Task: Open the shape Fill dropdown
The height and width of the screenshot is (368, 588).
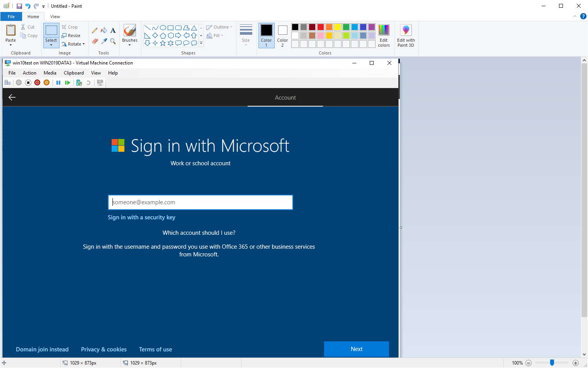Action: pyautogui.click(x=215, y=36)
